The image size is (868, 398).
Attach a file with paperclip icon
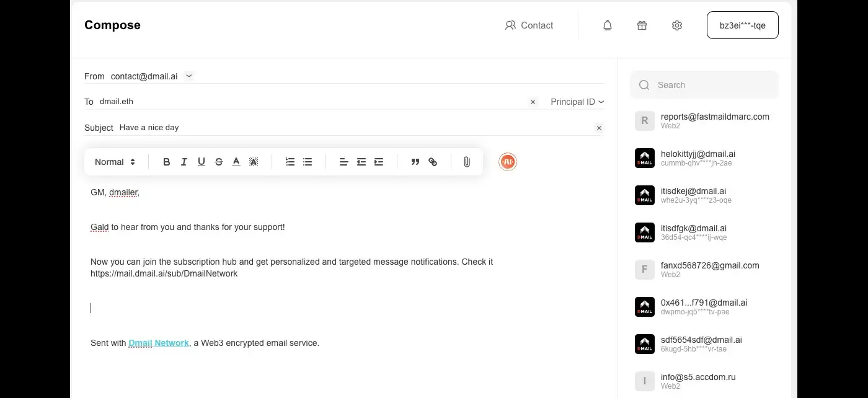(466, 162)
